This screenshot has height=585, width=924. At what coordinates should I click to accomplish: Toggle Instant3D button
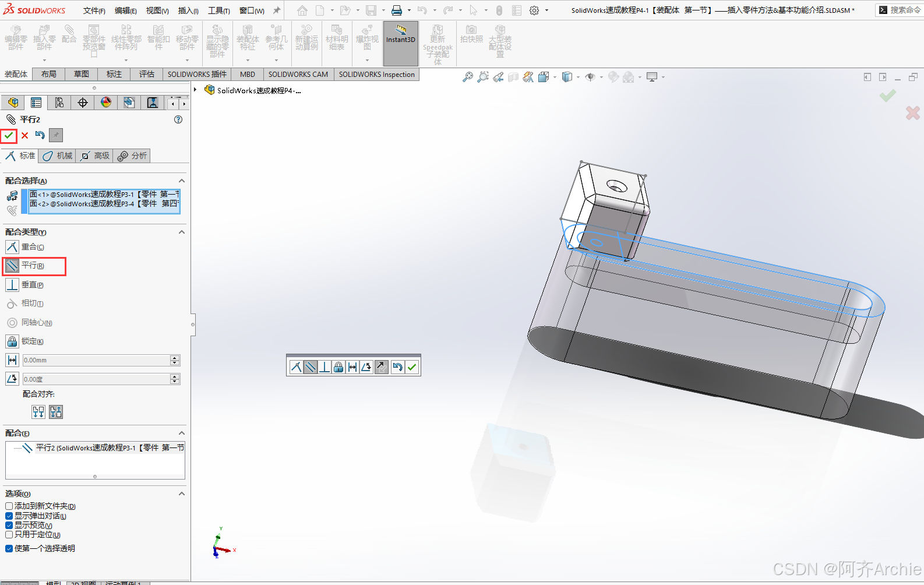(x=401, y=43)
